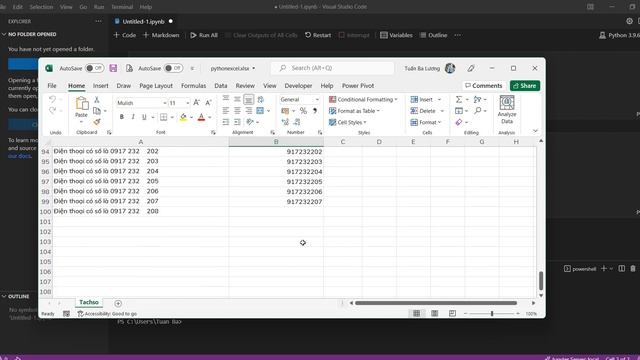
Task: Switch to the Data ribbon tab
Action: click(220, 86)
